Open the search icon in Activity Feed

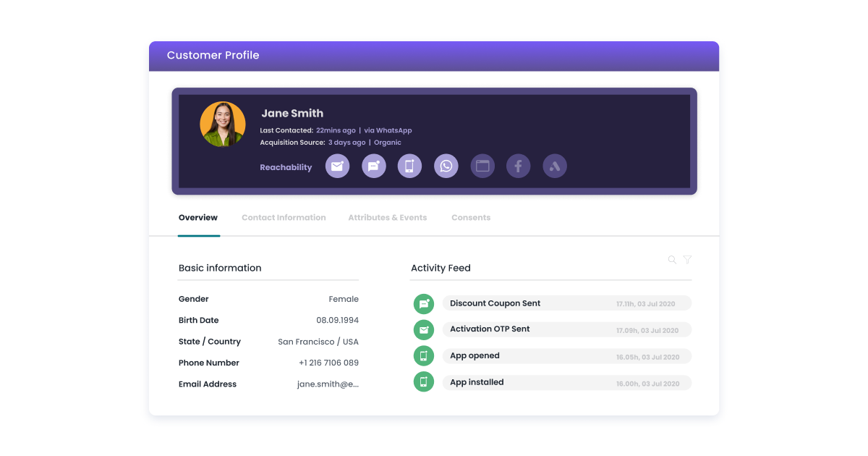(x=671, y=259)
